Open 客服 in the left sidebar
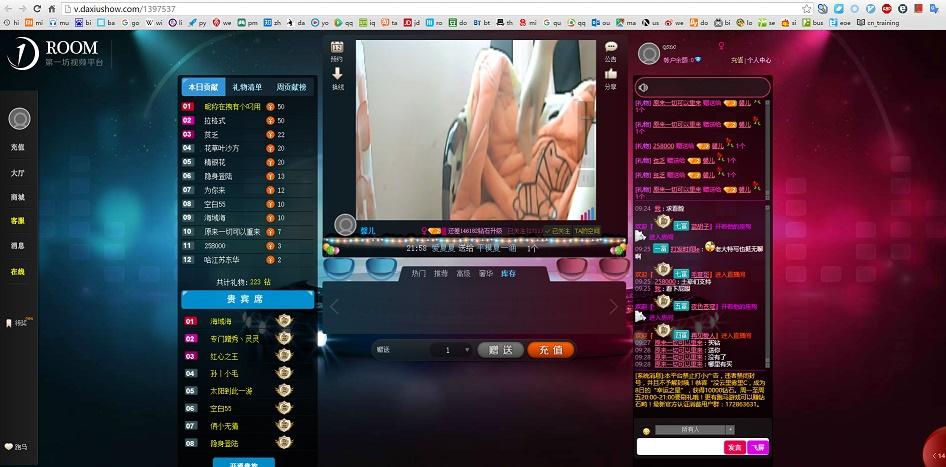This screenshot has height=467, width=946. 17,221
